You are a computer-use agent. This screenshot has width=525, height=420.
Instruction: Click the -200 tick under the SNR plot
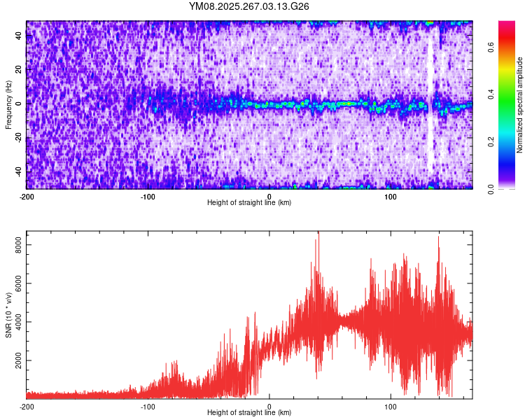[26, 406]
